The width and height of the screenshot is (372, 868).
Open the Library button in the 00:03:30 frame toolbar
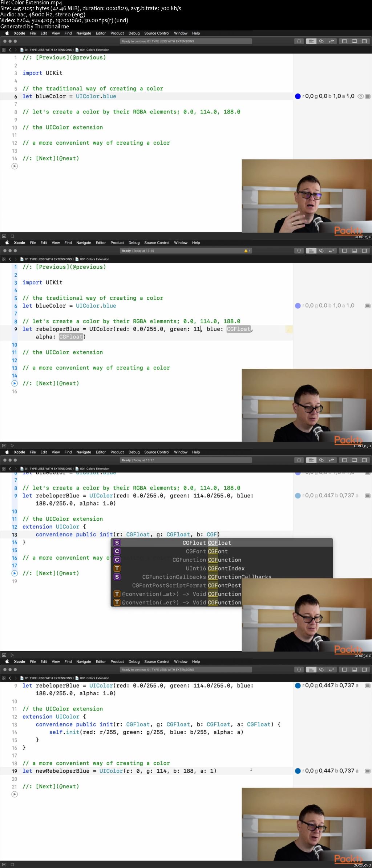(x=299, y=251)
